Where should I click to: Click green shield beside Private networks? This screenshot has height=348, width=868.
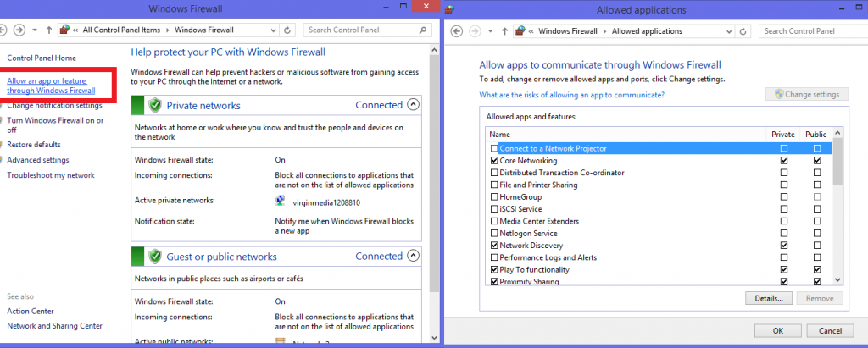156,105
